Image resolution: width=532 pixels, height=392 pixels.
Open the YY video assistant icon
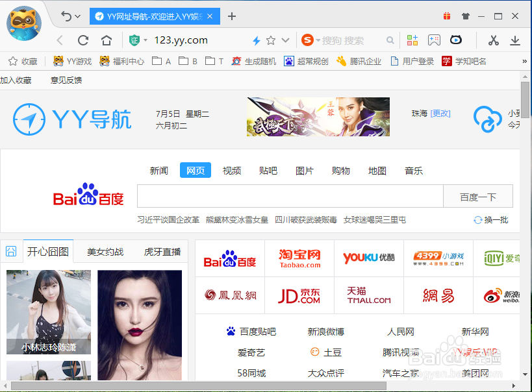pos(455,40)
